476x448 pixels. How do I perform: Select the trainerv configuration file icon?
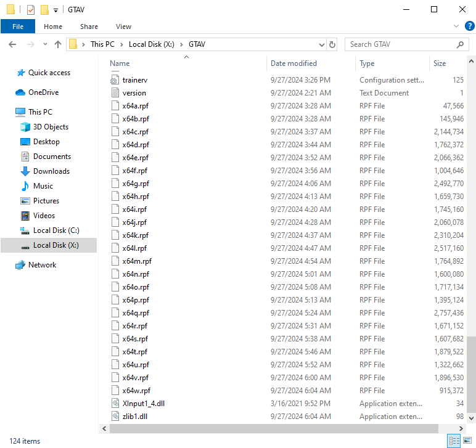[115, 80]
